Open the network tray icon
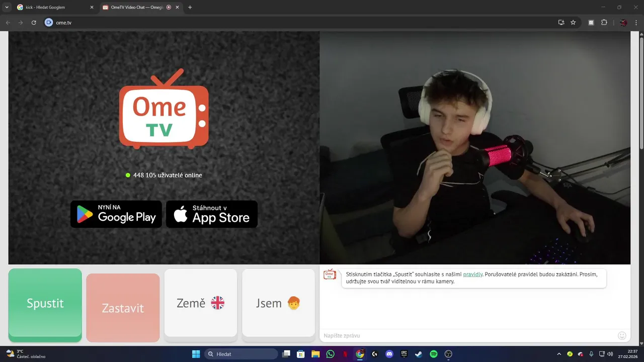This screenshot has width=644, height=362. [x=602, y=354]
